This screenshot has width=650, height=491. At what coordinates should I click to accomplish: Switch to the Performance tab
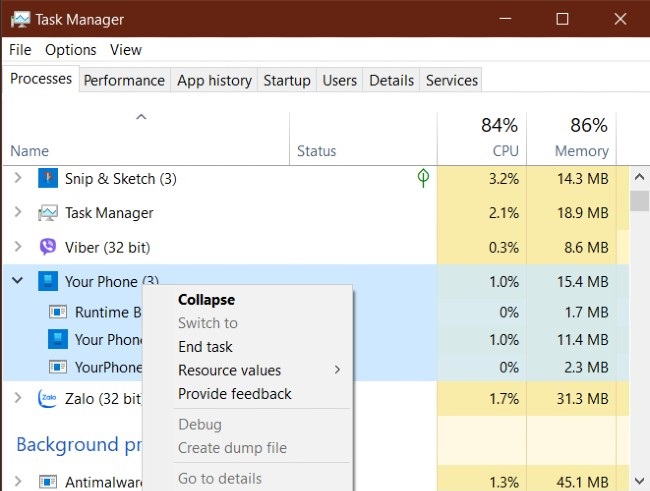pyautogui.click(x=124, y=80)
